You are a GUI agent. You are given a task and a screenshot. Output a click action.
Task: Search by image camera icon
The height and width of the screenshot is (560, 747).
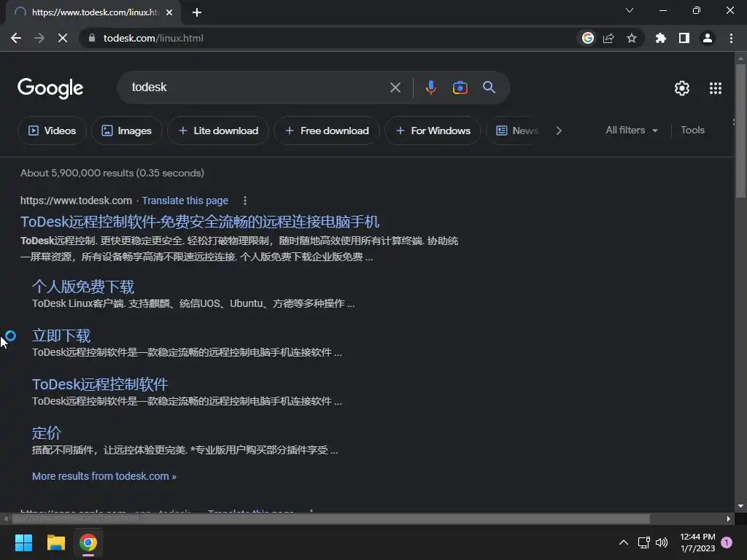(460, 87)
